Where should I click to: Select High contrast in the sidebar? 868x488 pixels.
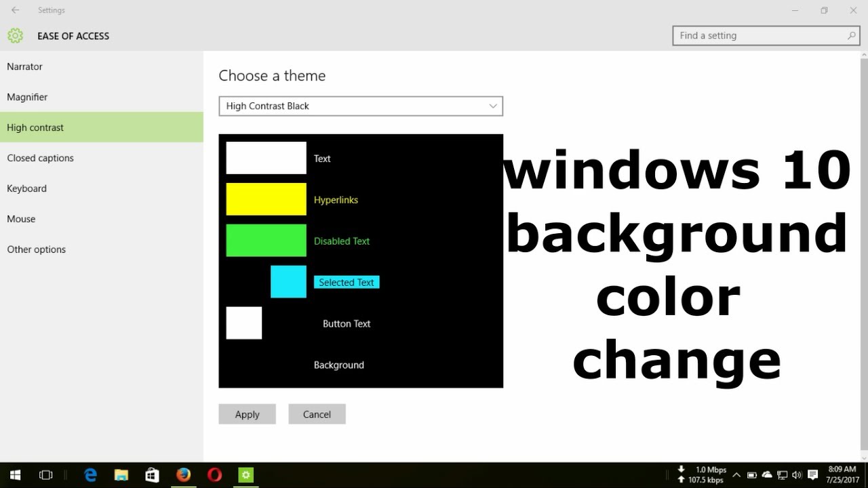[102, 127]
